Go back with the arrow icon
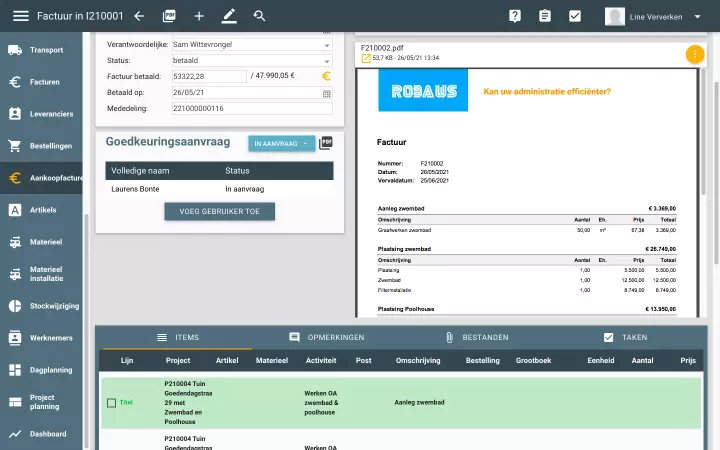 (139, 16)
